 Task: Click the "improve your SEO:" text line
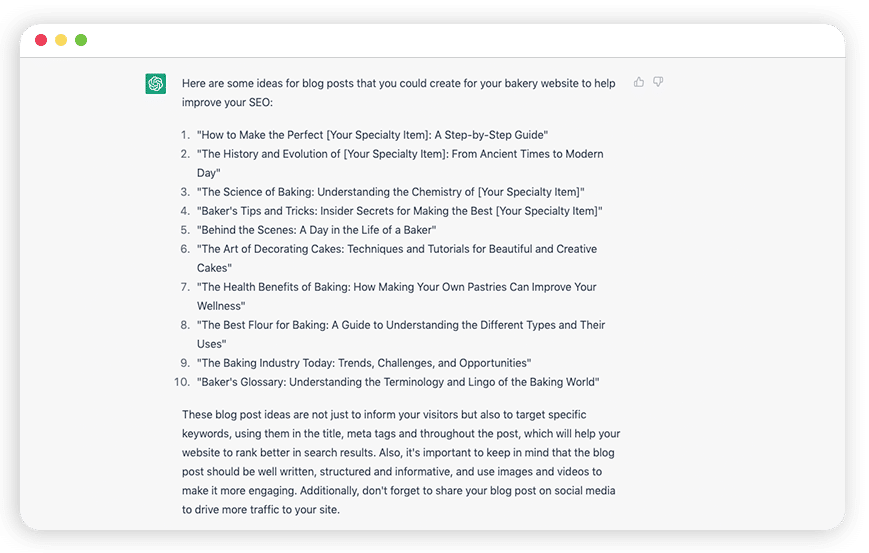pos(227,103)
